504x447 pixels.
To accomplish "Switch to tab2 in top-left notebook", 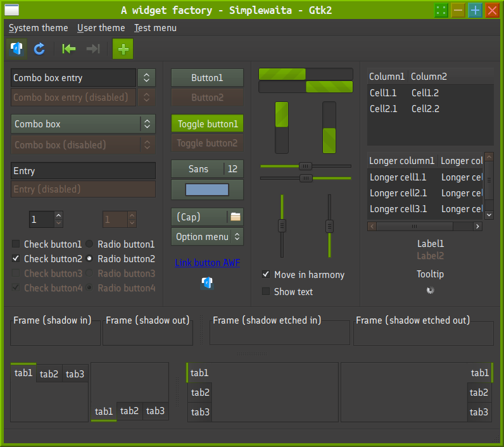I will coord(49,374).
